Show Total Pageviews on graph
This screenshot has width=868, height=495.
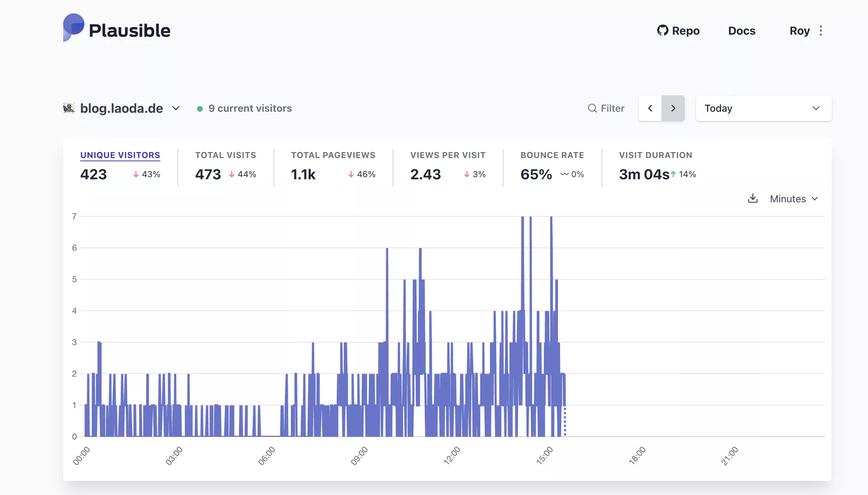pyautogui.click(x=333, y=155)
